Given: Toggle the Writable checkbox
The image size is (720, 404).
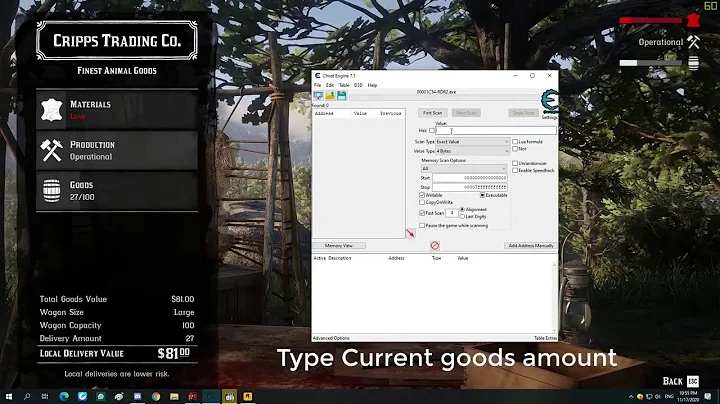Looking at the screenshot, I should (422, 195).
